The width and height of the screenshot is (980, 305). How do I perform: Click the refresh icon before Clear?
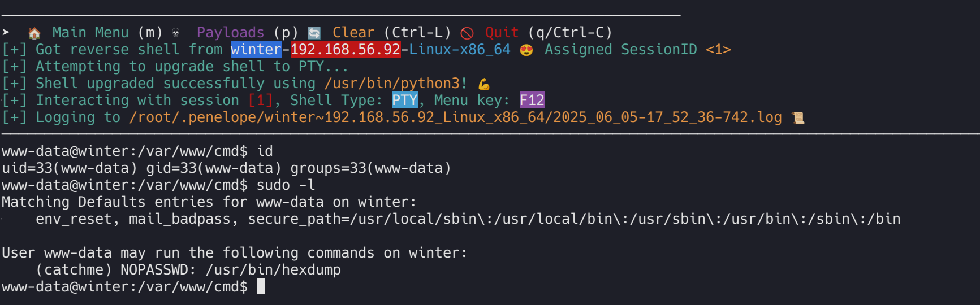click(x=314, y=33)
